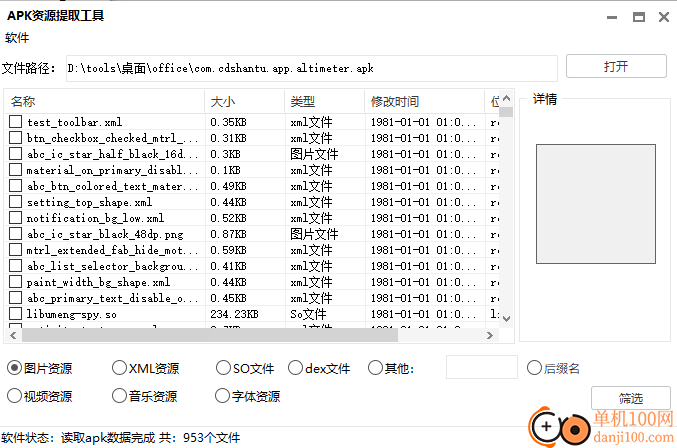
Task: Sort list by 修改时间 column header
Action: [425, 102]
